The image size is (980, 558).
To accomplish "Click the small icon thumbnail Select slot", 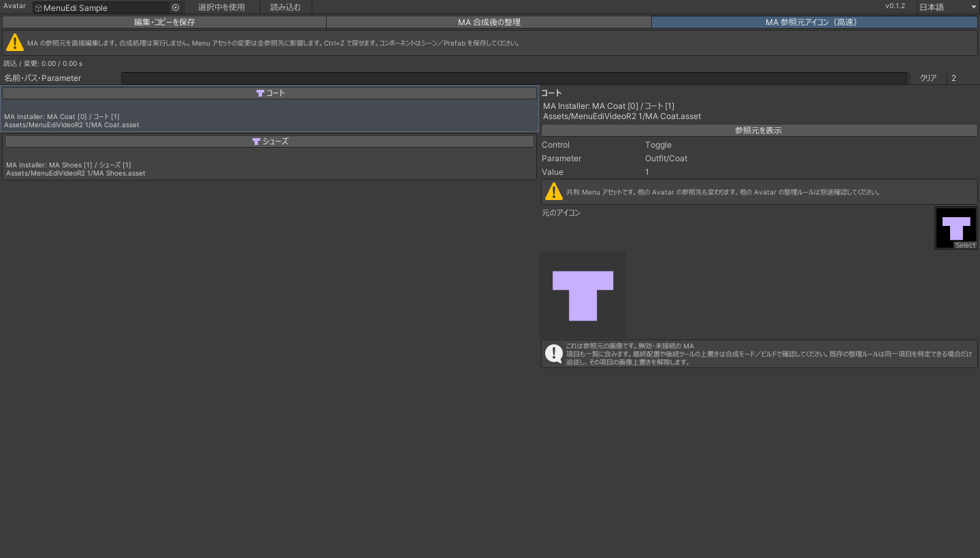I will coord(956,228).
